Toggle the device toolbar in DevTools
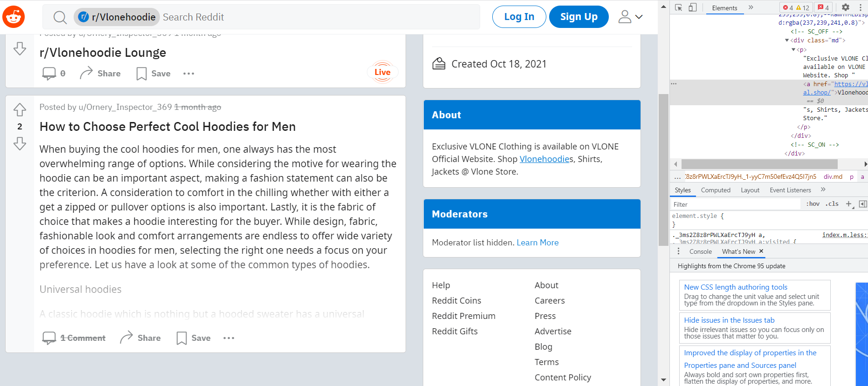This screenshot has height=386, width=868. click(693, 7)
